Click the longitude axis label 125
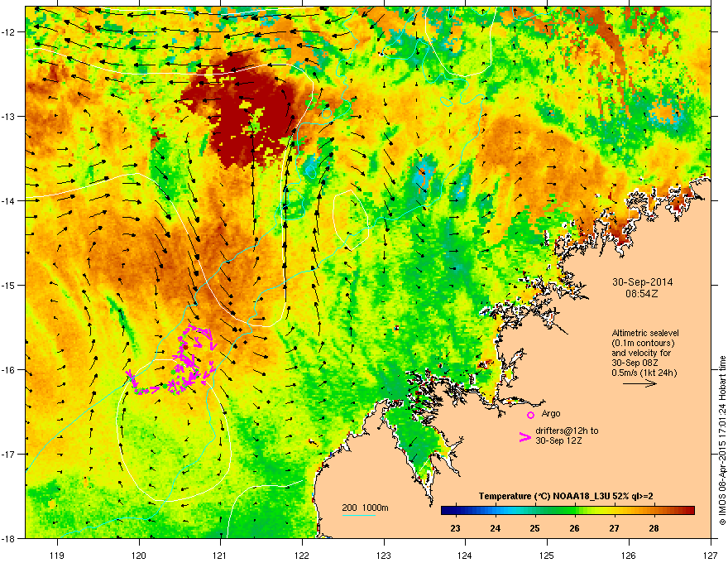 [547, 555]
